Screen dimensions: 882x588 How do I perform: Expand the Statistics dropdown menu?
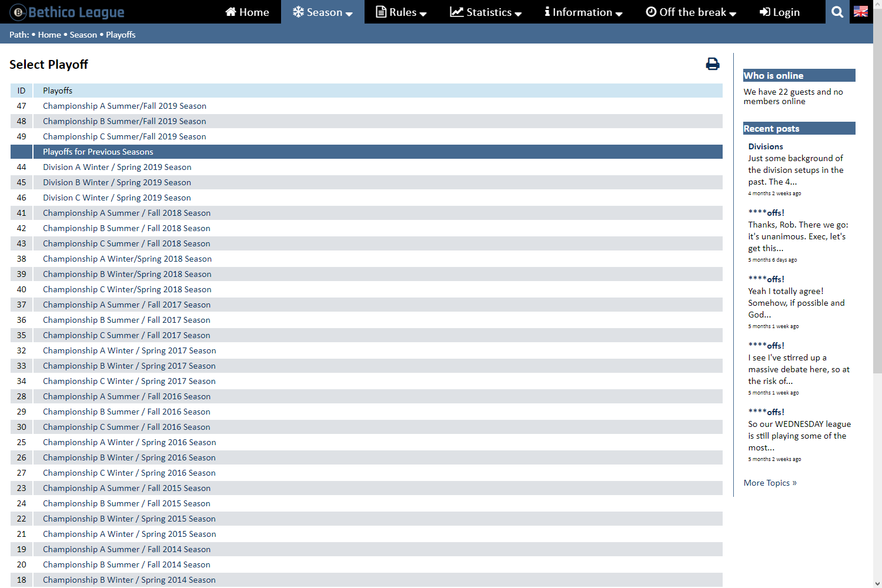(x=486, y=12)
